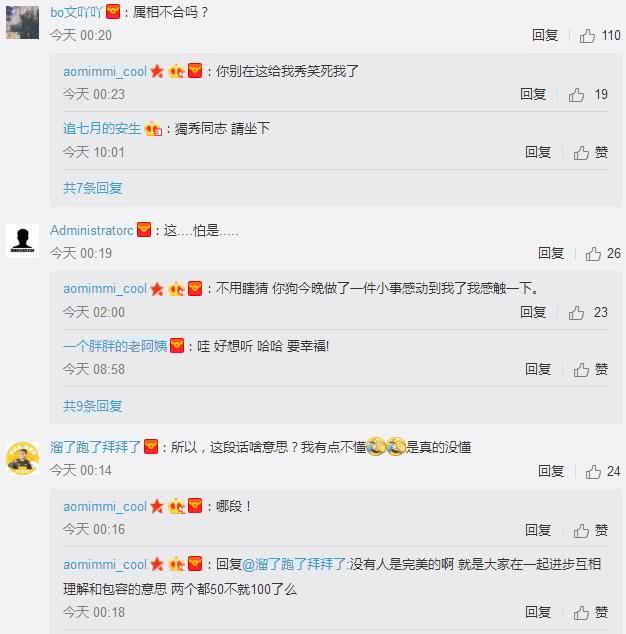This screenshot has width=626, height=634.
Task: Open 追七月的安生's profile link
Action: pos(102,129)
